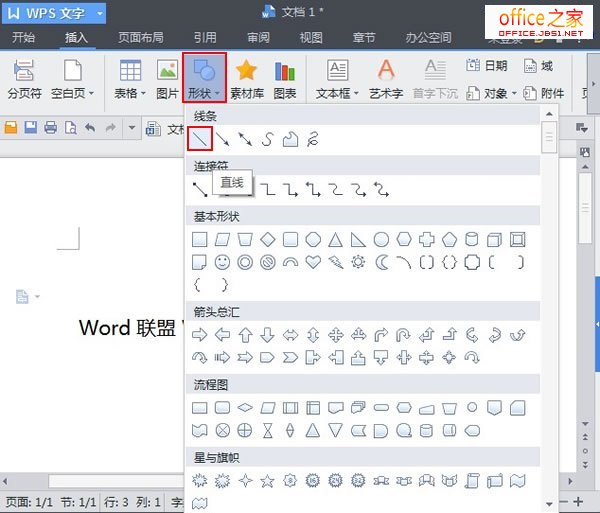Insert a field with 域

coord(538,66)
